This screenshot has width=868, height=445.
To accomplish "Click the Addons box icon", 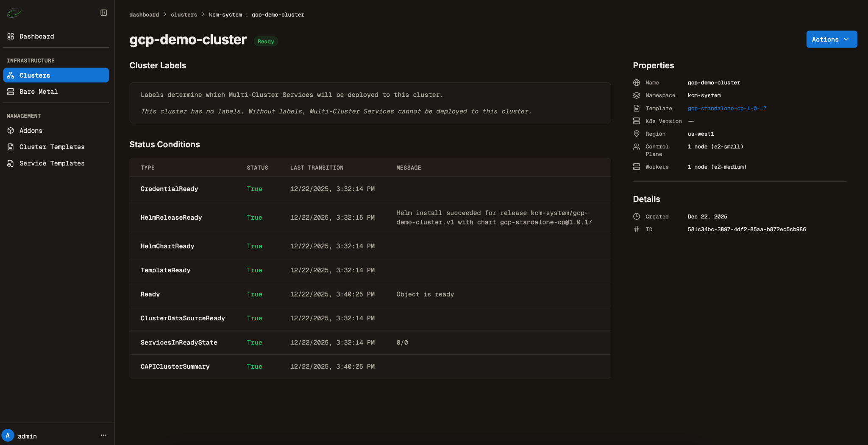I will pos(11,131).
